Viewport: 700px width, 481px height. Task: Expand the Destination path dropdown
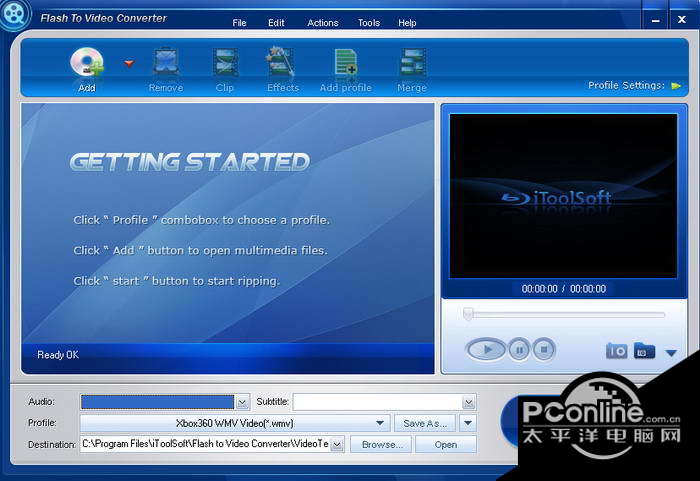coord(338,444)
